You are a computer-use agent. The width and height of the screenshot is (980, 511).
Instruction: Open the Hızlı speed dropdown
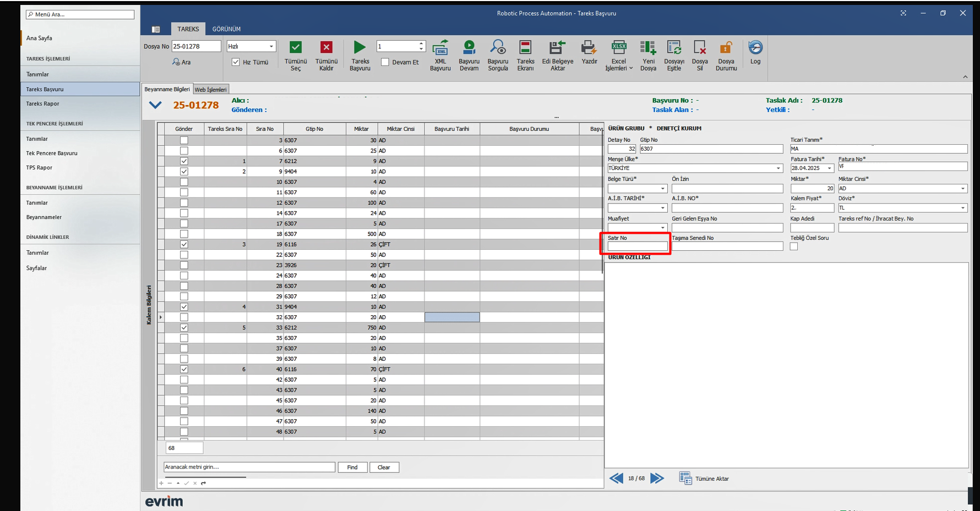pyautogui.click(x=271, y=46)
